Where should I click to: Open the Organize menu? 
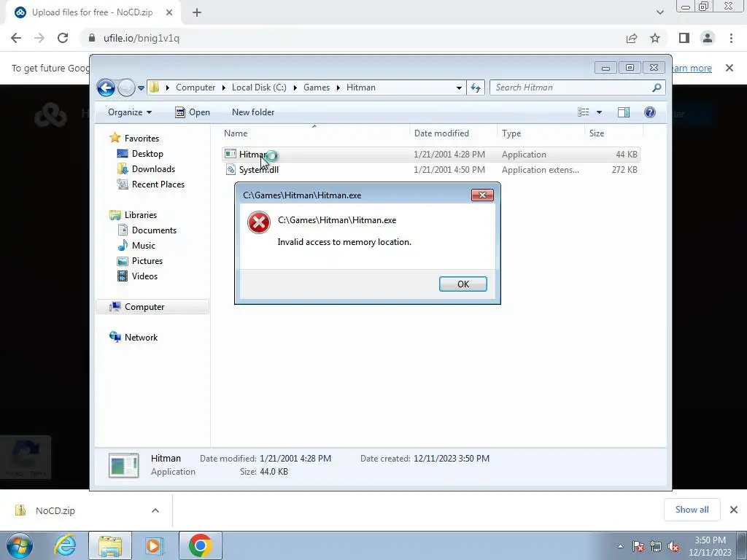pyautogui.click(x=130, y=112)
